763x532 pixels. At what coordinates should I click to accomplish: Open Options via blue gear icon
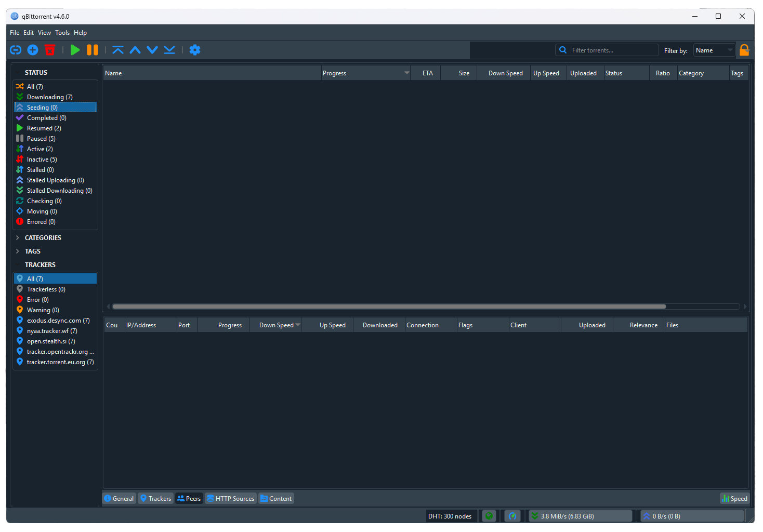(x=195, y=50)
